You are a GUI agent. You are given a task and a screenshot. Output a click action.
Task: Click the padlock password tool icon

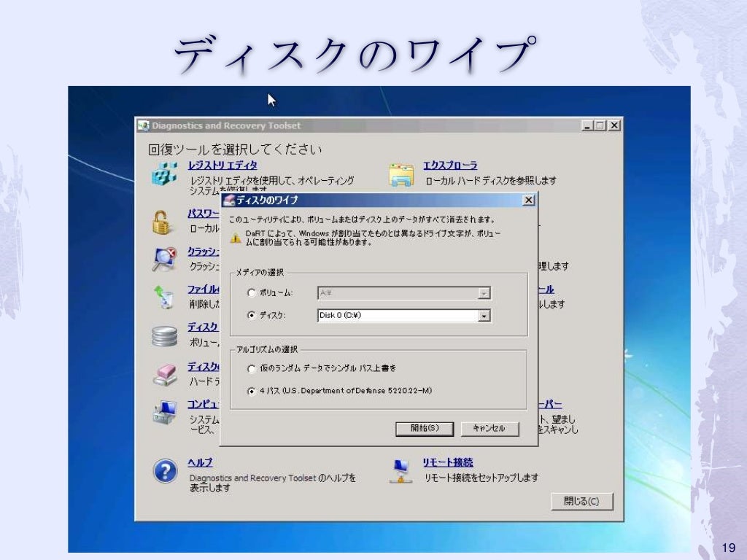pos(161,222)
